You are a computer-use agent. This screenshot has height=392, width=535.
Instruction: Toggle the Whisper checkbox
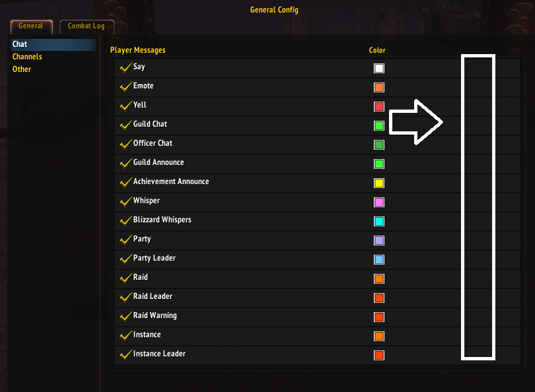coord(124,200)
